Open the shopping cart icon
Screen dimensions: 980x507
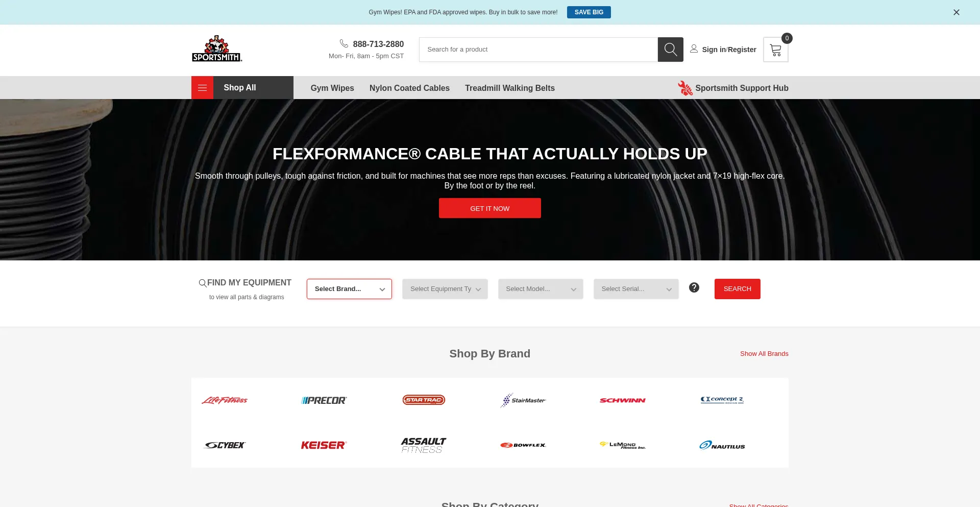pyautogui.click(x=776, y=50)
